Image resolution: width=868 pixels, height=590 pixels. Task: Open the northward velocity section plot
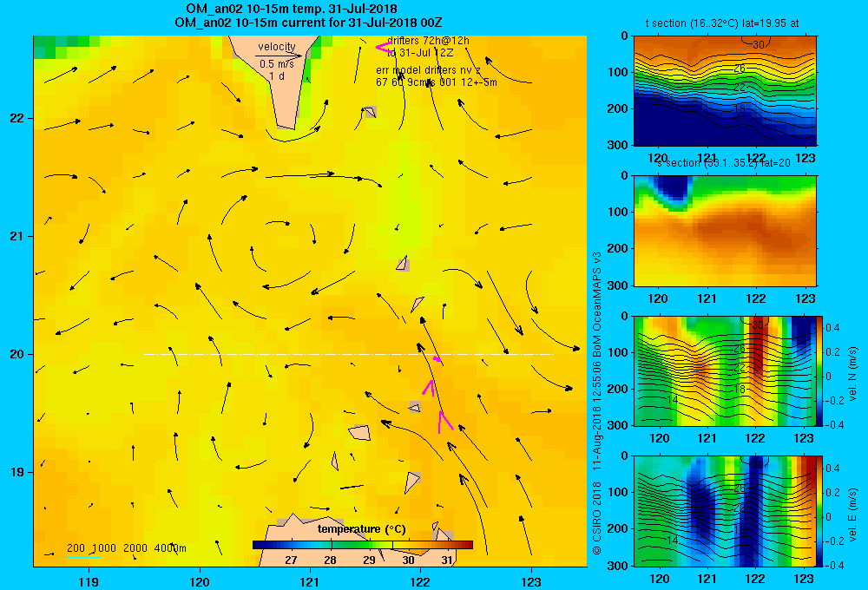(725, 370)
